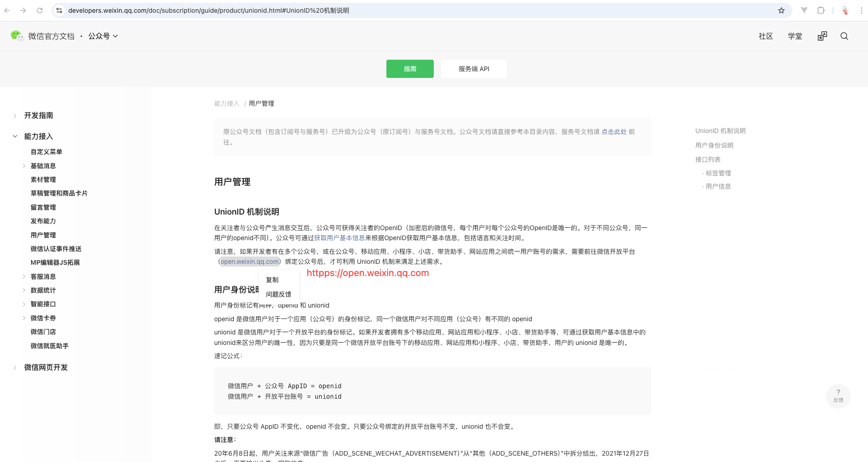The height and width of the screenshot is (462, 868).
Task: Open 微信就医助手 in the sidebar
Action: click(50, 346)
